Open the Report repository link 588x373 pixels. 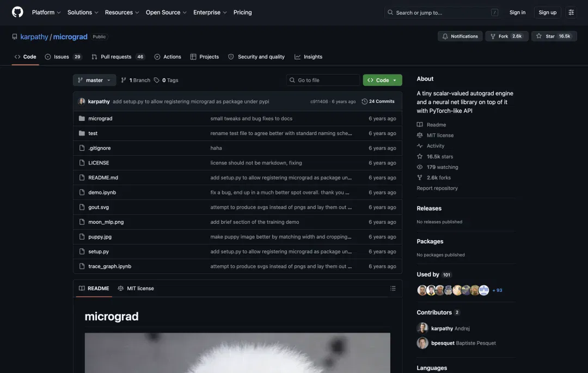pos(437,188)
